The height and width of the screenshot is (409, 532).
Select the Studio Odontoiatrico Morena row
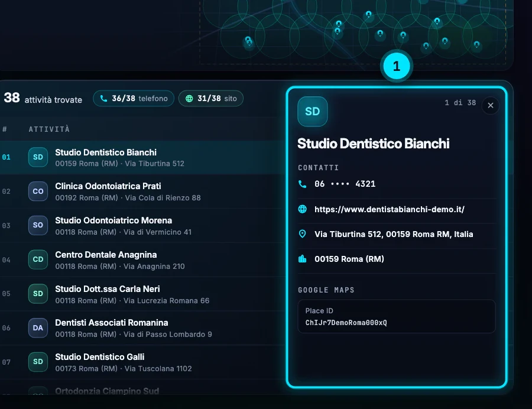(142, 226)
